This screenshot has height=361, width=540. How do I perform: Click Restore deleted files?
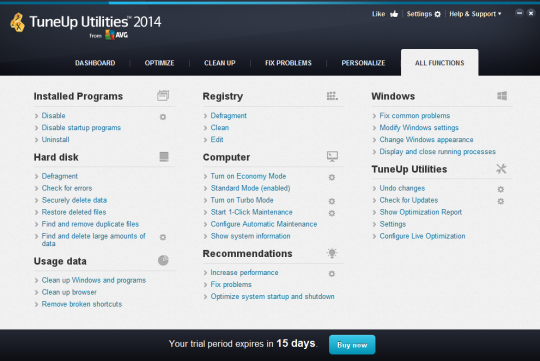[x=74, y=212]
